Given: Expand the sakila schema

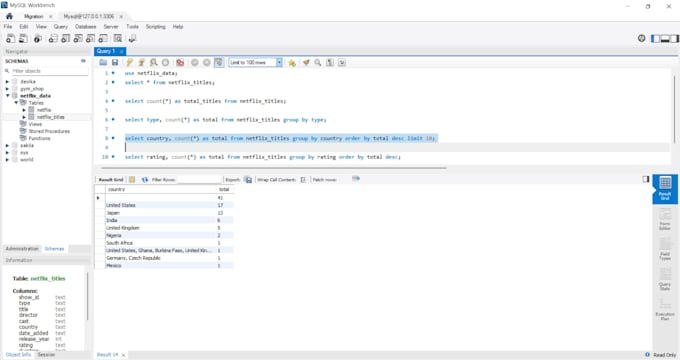Looking at the screenshot, I should click(x=7, y=145).
